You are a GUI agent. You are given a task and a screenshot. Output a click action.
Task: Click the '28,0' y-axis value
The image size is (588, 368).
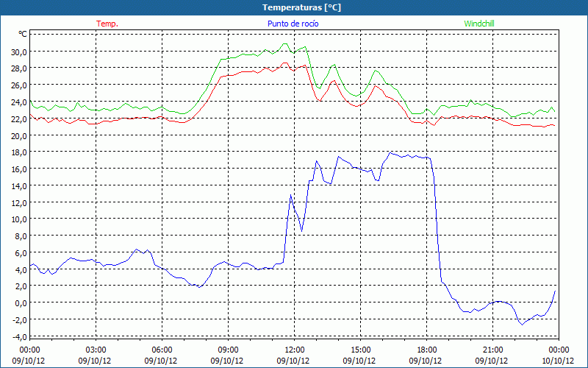[19, 68]
